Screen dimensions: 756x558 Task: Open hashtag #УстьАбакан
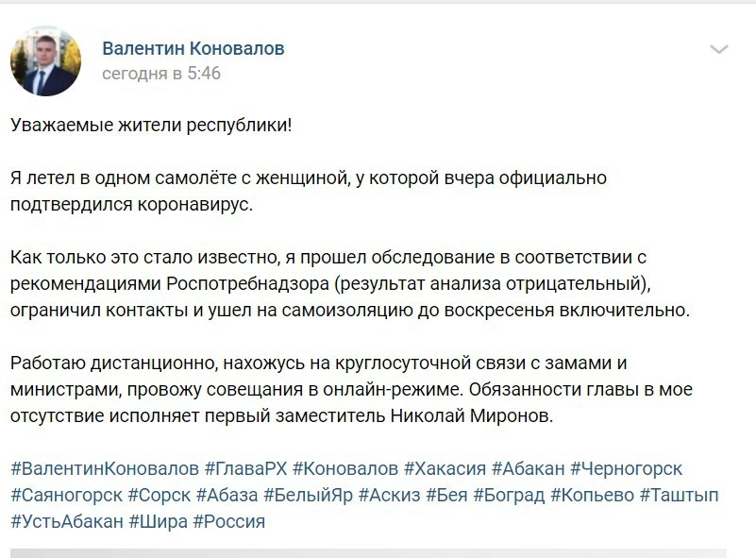click(x=66, y=521)
